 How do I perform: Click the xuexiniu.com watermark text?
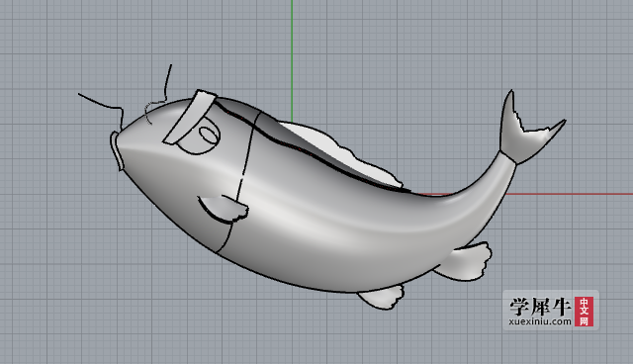click(x=540, y=321)
